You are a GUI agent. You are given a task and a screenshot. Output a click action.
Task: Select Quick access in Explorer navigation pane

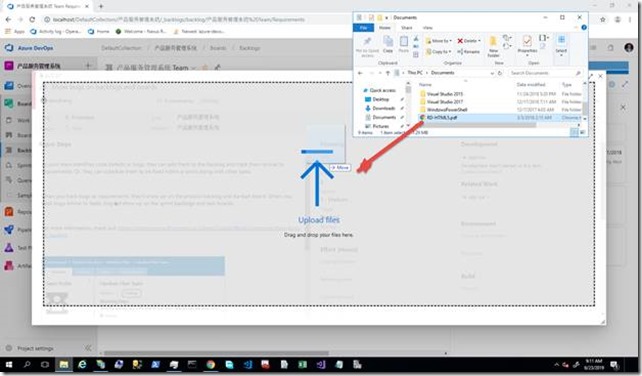click(382, 90)
